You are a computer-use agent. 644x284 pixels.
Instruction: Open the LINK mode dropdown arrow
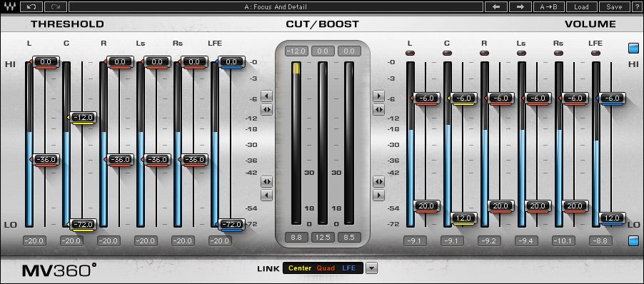coord(371,268)
